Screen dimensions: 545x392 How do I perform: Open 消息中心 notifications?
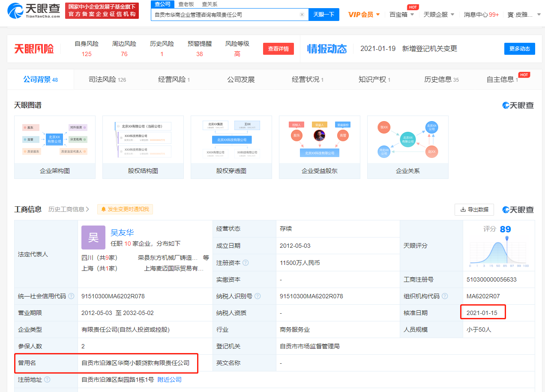[x=481, y=15]
